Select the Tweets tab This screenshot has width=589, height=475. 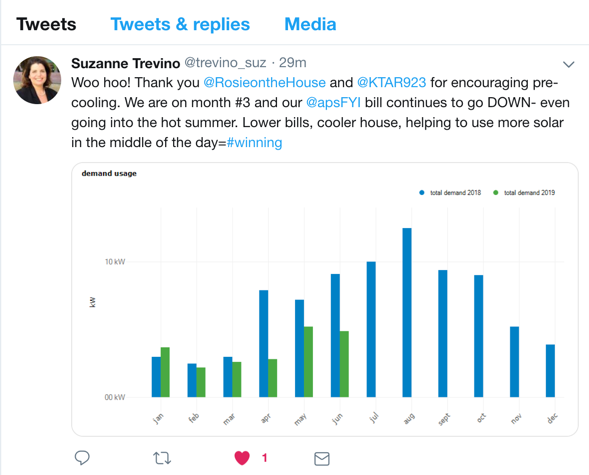coord(46,24)
